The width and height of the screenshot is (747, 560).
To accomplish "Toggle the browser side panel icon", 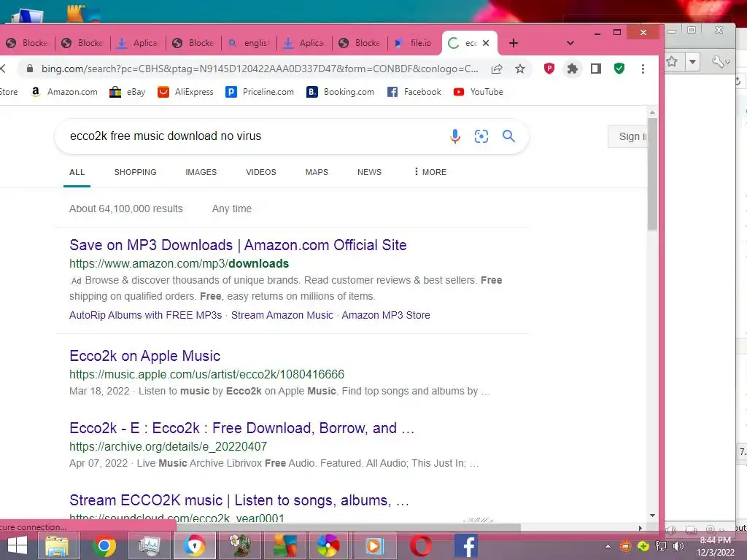I will pos(595,69).
